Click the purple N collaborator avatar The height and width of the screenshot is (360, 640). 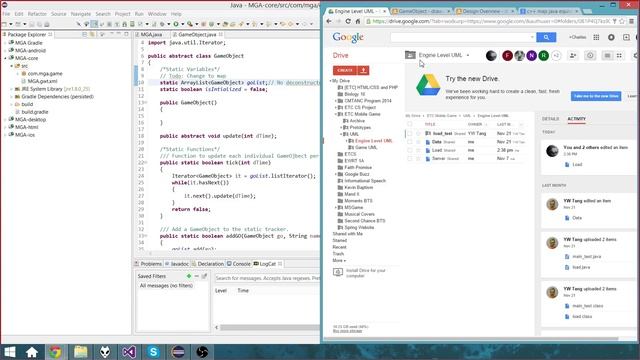(531, 56)
